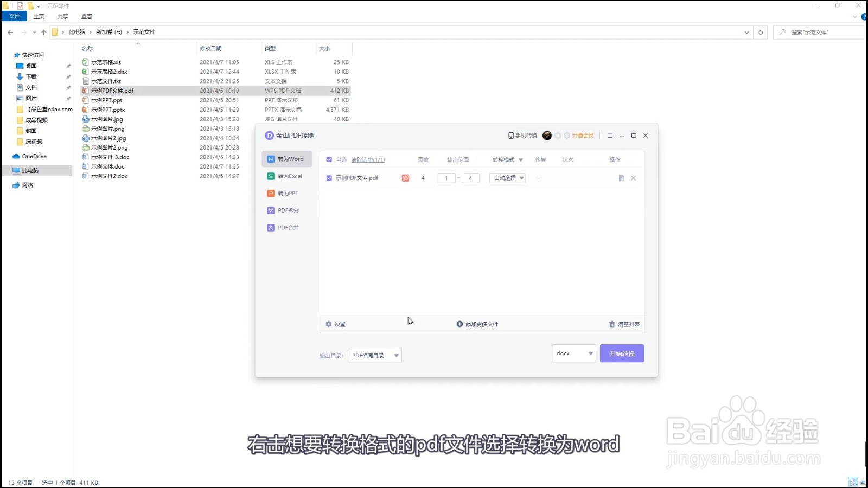Edit the starting page number field
This screenshot has width=868, height=488.
[446, 177]
